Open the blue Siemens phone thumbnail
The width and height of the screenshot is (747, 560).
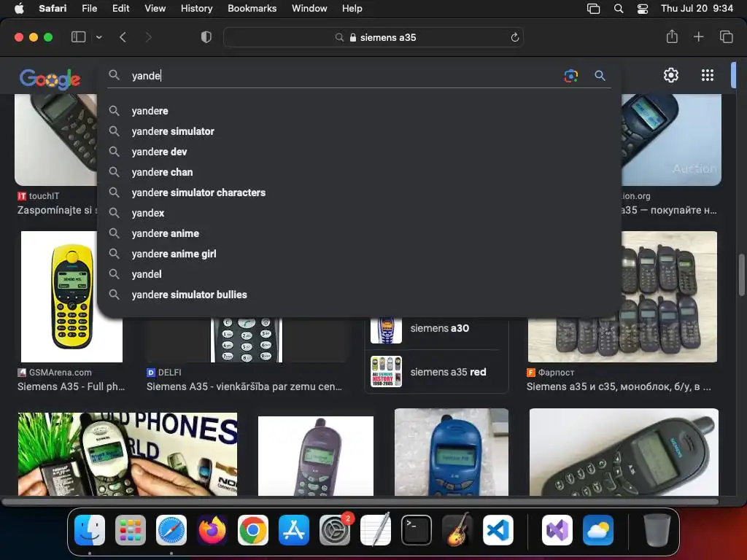click(x=451, y=452)
